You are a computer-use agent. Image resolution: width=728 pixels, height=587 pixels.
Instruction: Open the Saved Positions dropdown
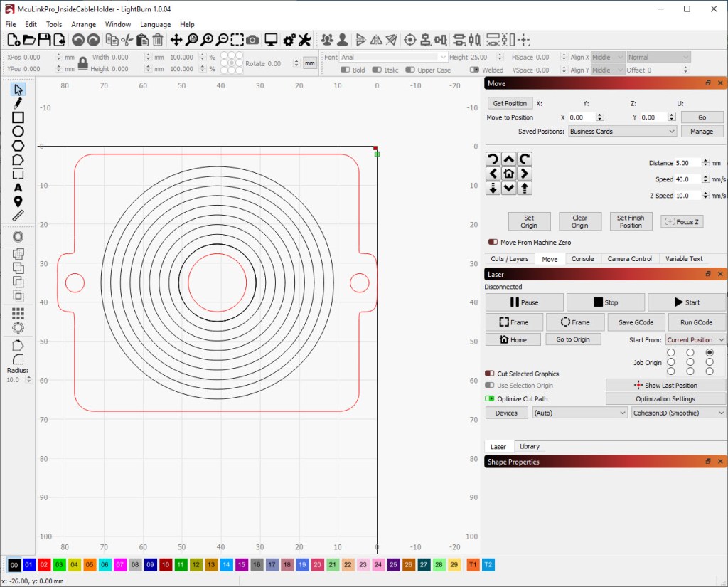pyautogui.click(x=622, y=132)
